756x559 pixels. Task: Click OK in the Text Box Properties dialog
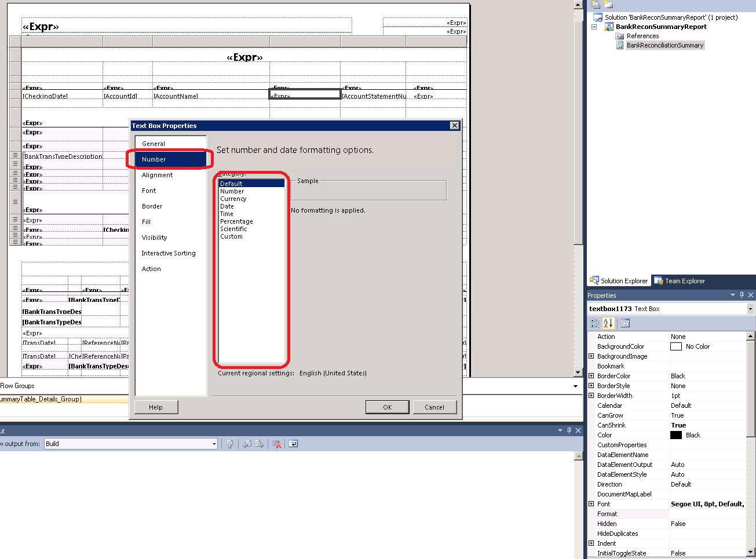click(387, 407)
